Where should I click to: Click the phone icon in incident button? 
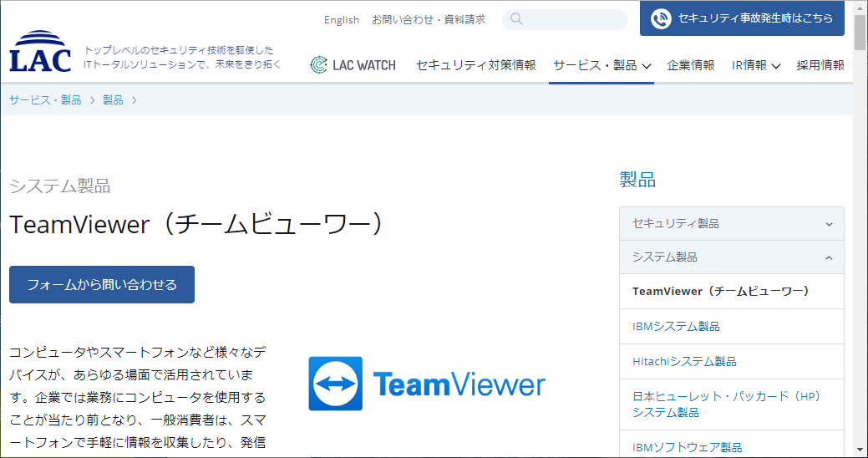click(x=661, y=19)
